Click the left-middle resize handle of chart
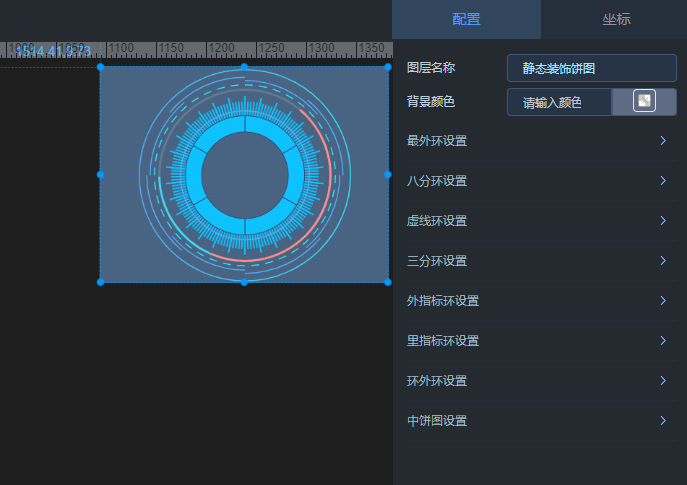Viewport: 687px width, 485px height. point(100,175)
